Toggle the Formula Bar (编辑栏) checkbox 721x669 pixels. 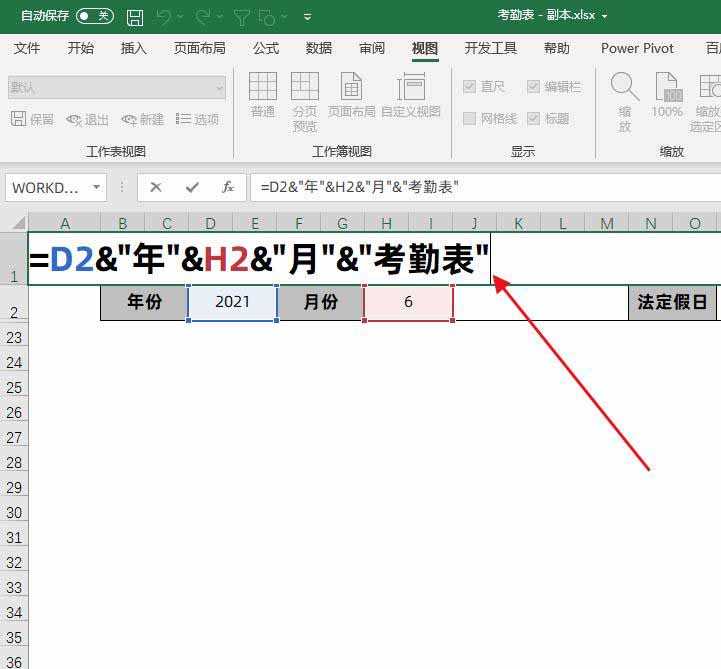(x=534, y=87)
